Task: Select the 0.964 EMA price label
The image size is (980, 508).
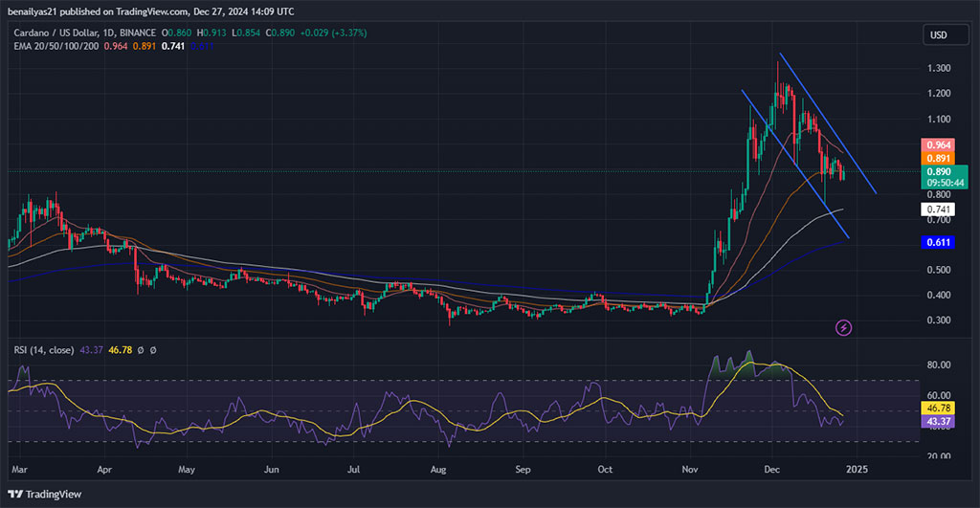Action: (938, 145)
